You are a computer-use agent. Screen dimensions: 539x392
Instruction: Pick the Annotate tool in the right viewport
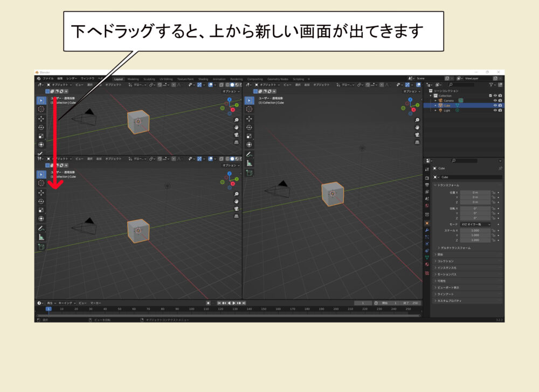[x=249, y=154]
